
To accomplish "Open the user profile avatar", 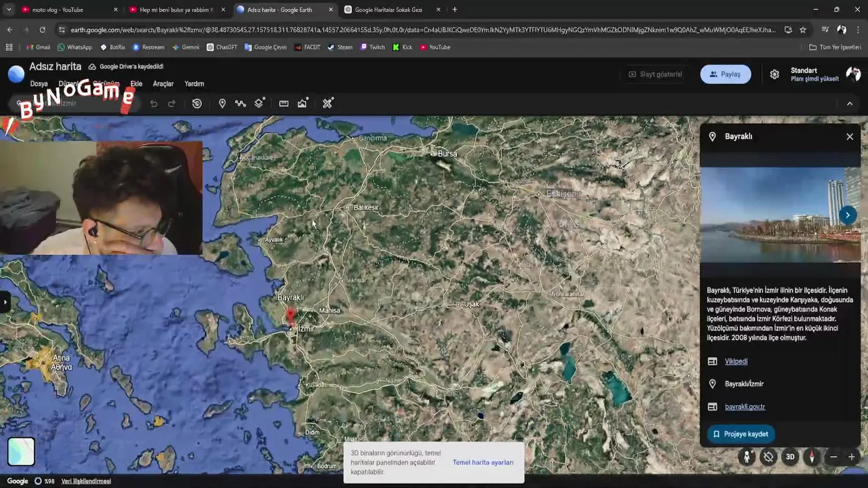I will click(x=853, y=74).
